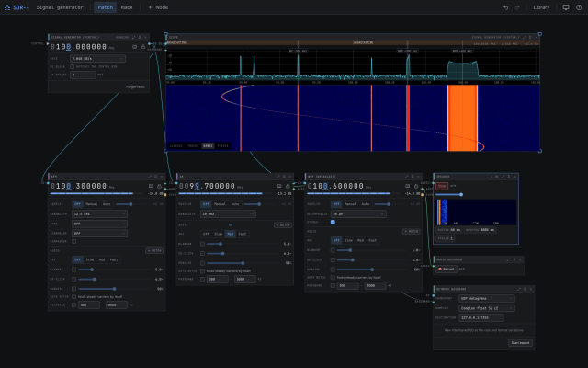This screenshot has height=368, width=588.
Task: Toggle the lock icon in Signal Generator panel
Action: coord(143,47)
